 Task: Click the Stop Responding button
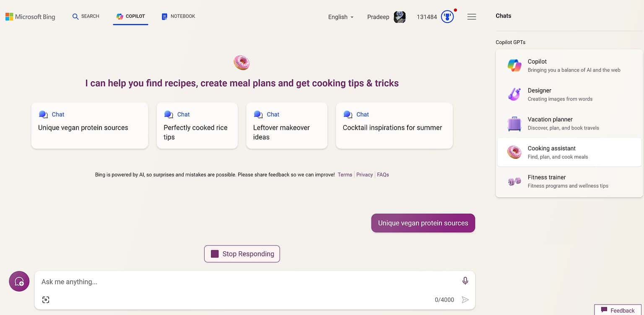tap(242, 254)
